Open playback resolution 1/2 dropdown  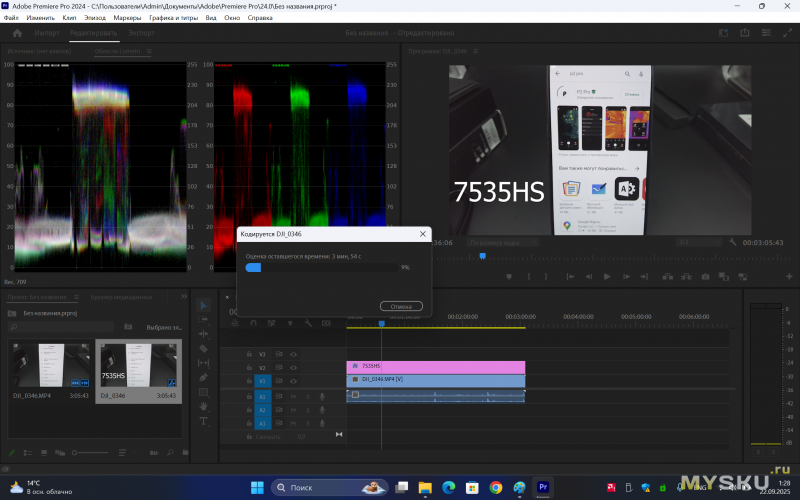(x=698, y=242)
